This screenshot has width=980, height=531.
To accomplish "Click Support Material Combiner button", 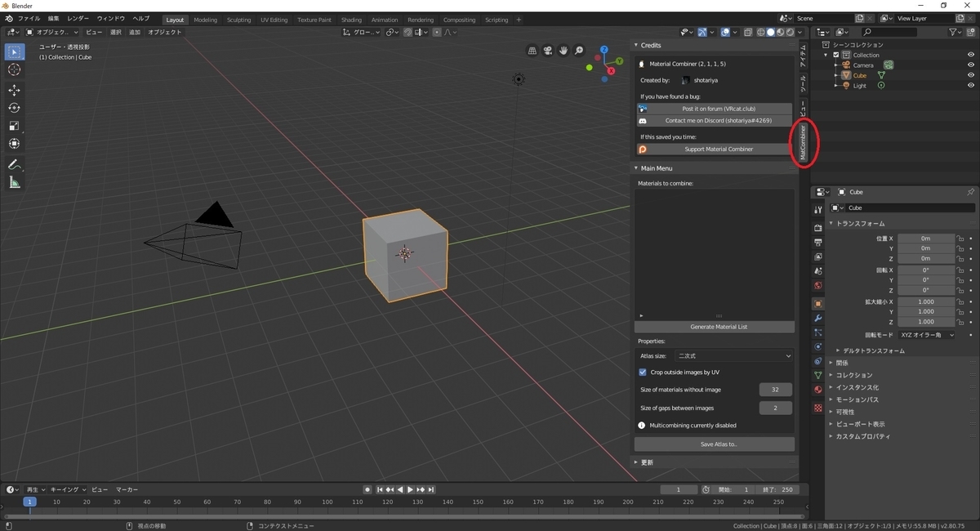I will 715,149.
